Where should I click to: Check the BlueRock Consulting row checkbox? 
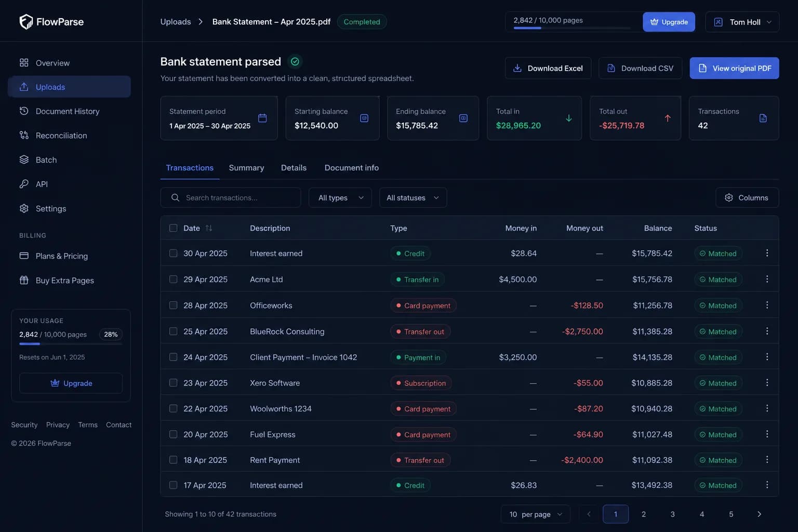[173, 331]
